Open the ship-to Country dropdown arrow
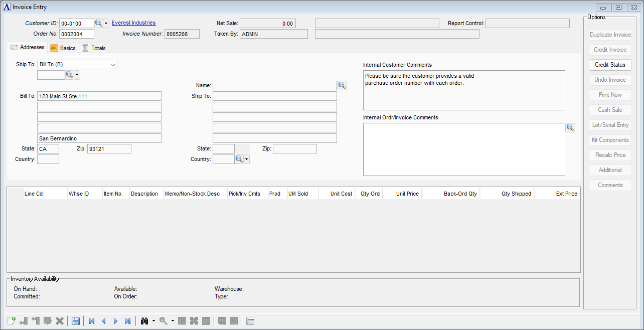The width and height of the screenshot is (644, 330). pos(246,159)
